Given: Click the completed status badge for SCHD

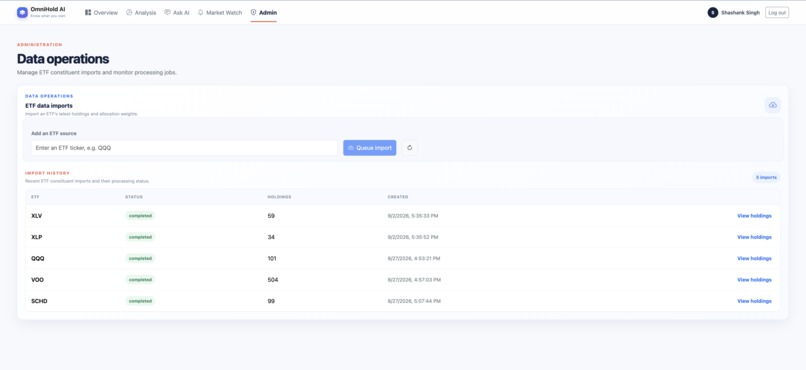Looking at the screenshot, I should click(x=140, y=301).
